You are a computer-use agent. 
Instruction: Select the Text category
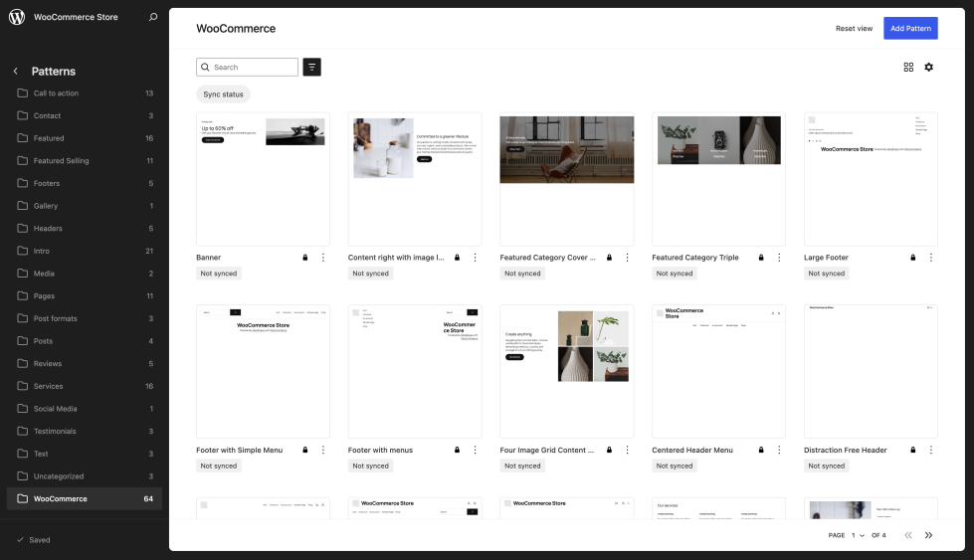[85, 454]
